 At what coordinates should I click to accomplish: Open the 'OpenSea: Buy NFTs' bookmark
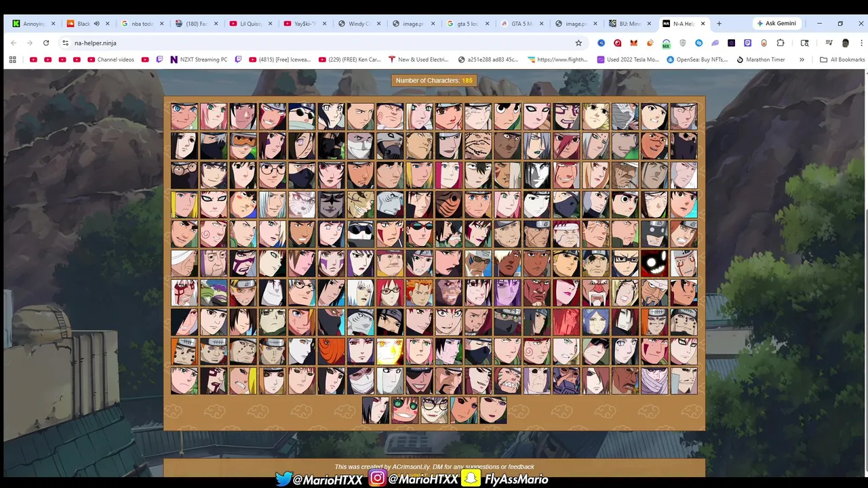(x=697, y=60)
